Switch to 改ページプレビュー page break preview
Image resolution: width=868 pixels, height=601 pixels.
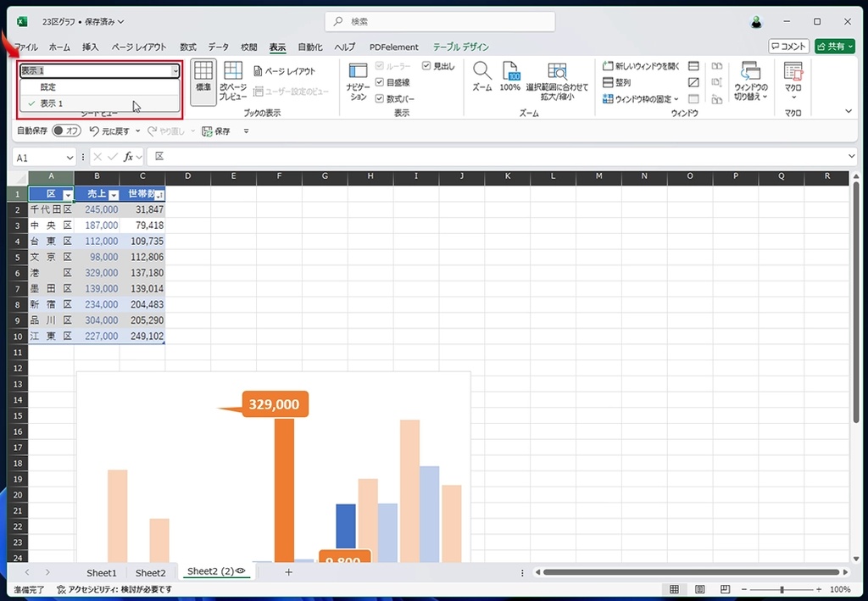click(x=233, y=82)
